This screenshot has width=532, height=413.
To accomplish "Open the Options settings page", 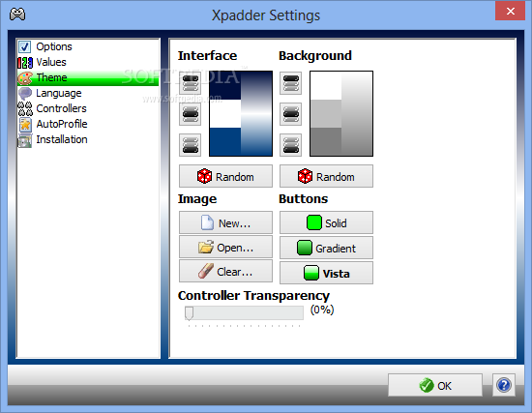I will (88, 46).
